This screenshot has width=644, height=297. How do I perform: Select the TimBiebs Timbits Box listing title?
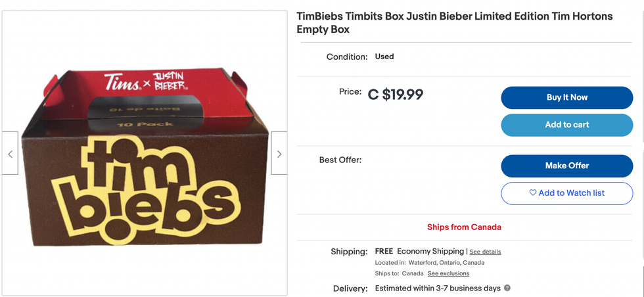point(454,22)
